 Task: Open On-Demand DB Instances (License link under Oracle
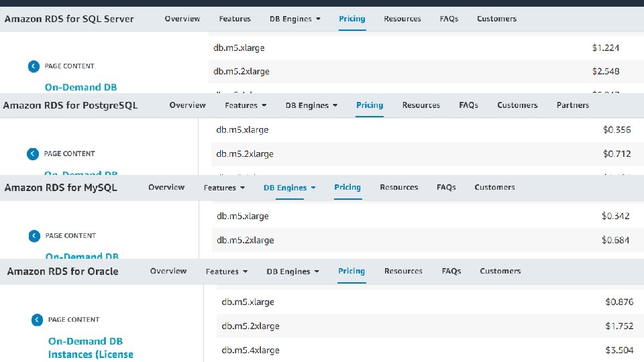(91, 348)
